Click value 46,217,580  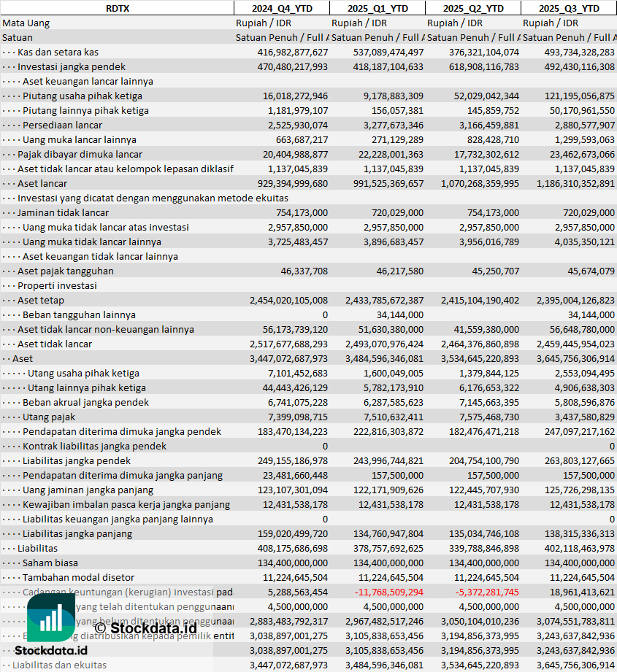point(400,271)
